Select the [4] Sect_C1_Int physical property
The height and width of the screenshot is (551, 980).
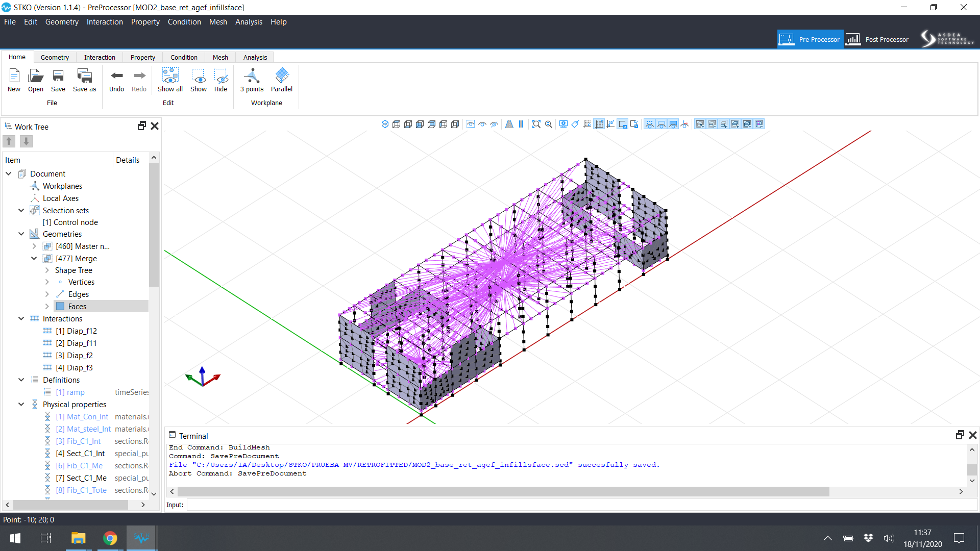pos(80,453)
